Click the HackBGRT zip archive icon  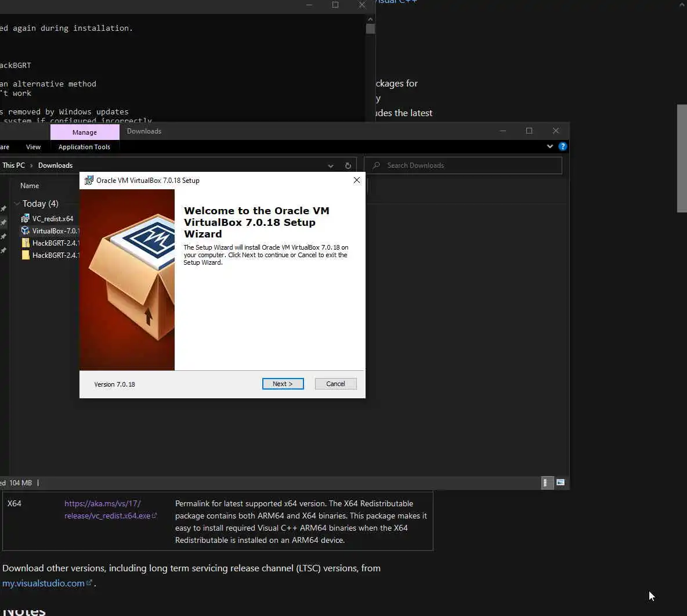pos(26,243)
